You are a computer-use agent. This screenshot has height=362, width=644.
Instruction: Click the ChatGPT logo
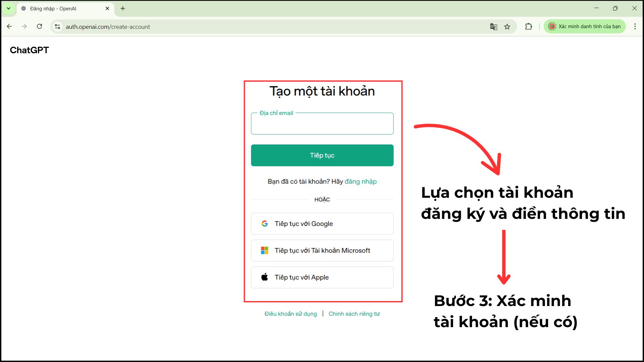point(30,50)
